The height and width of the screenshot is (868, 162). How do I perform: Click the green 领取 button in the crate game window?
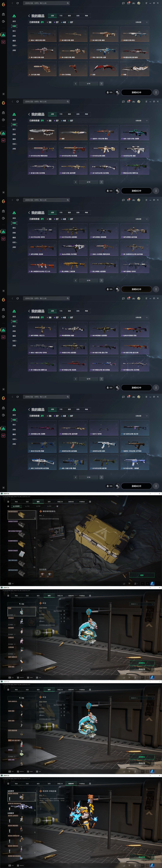point(142,575)
